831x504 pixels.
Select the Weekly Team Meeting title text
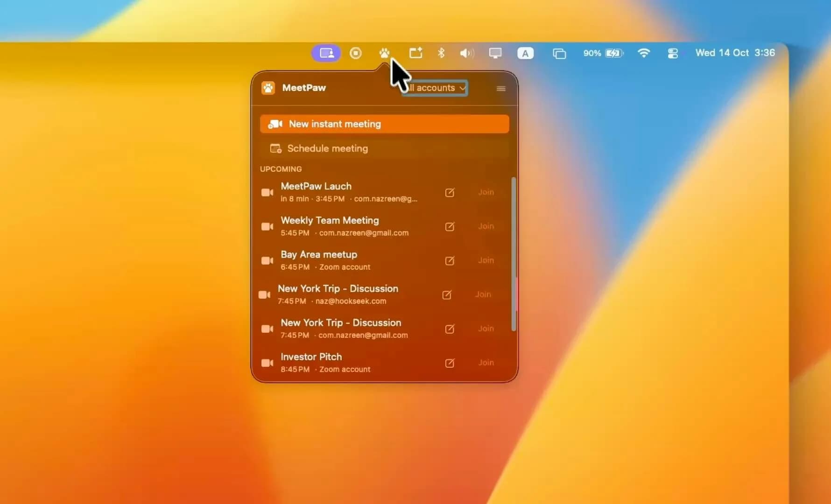(330, 220)
